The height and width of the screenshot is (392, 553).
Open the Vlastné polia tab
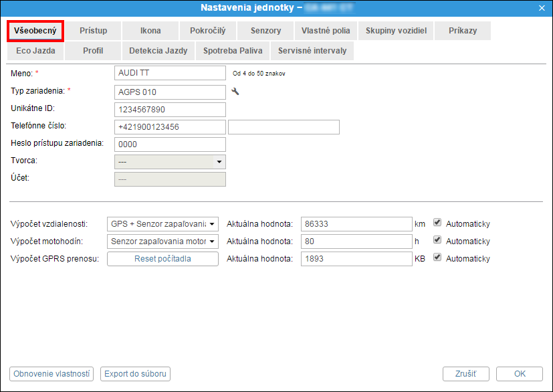(326, 31)
